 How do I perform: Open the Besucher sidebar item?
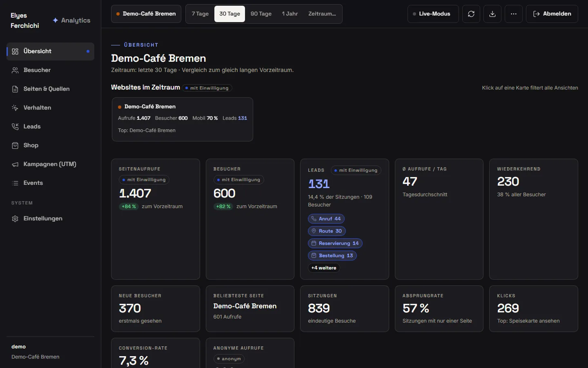coord(50,70)
